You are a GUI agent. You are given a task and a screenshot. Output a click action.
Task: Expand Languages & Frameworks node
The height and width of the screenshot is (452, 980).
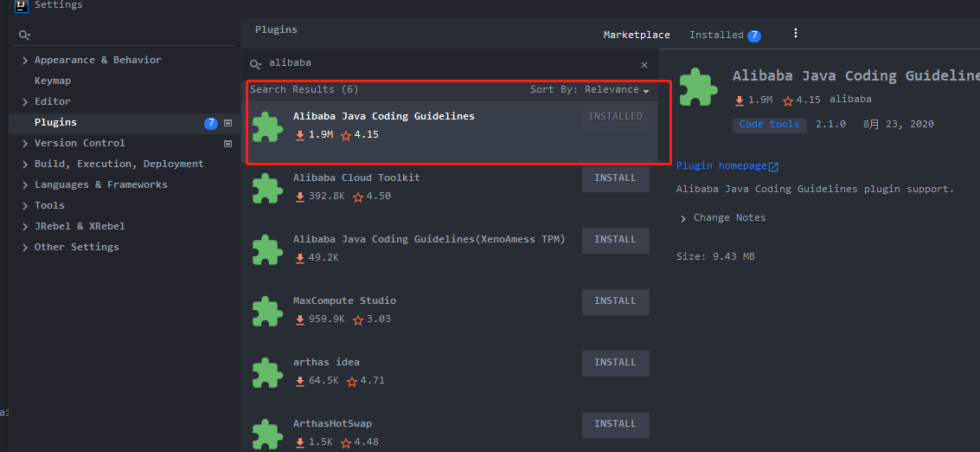tap(25, 184)
